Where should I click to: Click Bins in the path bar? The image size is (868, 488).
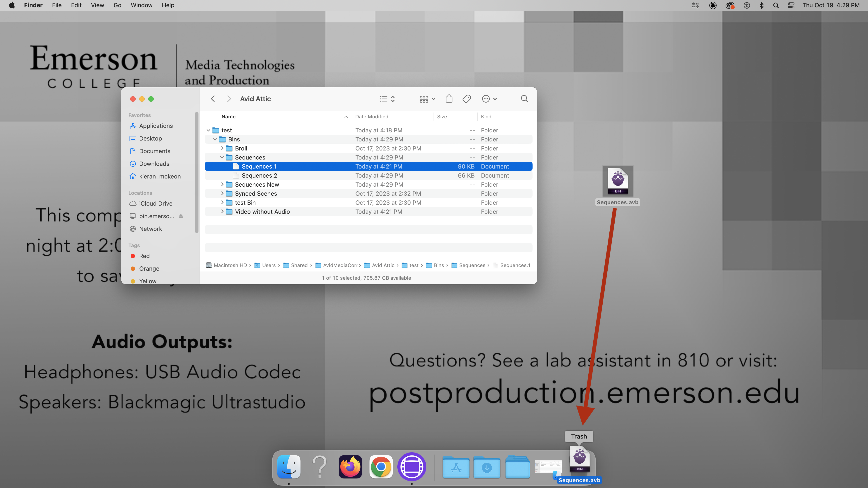(435, 265)
